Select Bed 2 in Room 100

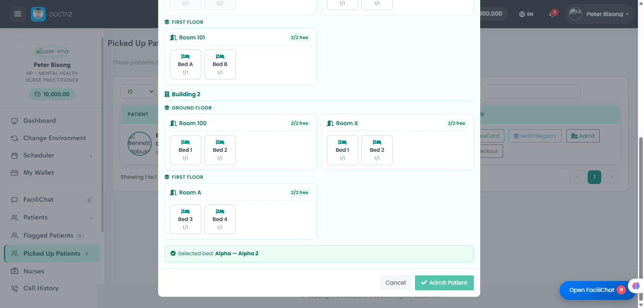pos(220,150)
